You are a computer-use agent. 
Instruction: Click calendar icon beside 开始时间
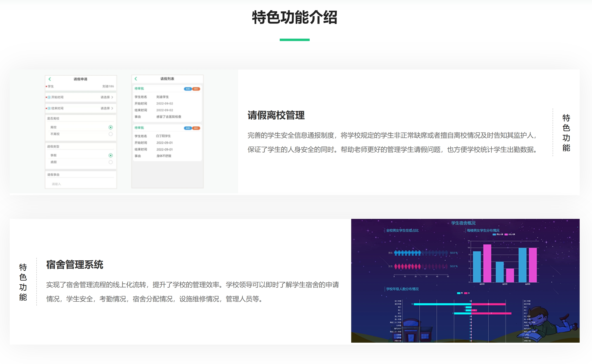[49, 97]
